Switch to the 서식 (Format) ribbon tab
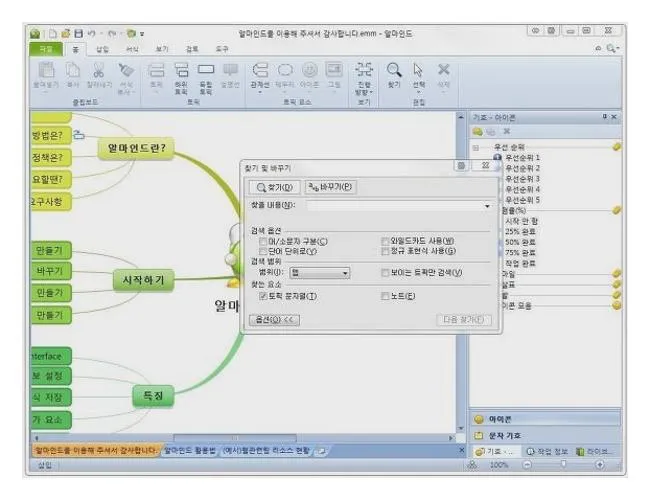Viewport: 650px width, 500px height. pos(132,49)
